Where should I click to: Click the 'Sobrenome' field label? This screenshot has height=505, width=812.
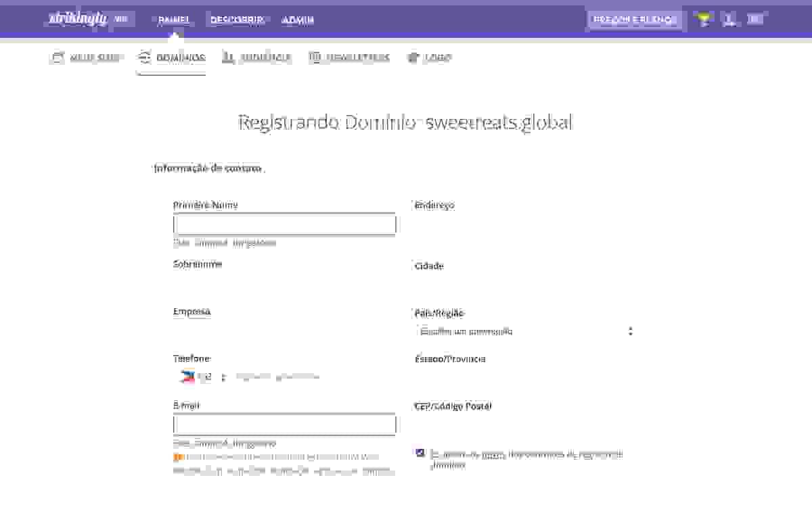click(x=198, y=264)
